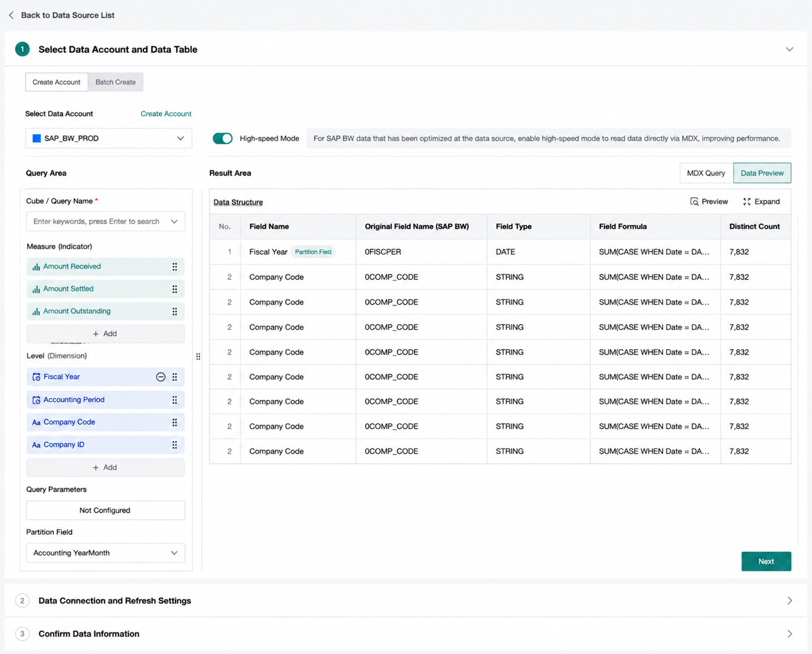Viewport: 812px width, 654px height.
Task: Select the Amount Settled measure
Action: 105,289
